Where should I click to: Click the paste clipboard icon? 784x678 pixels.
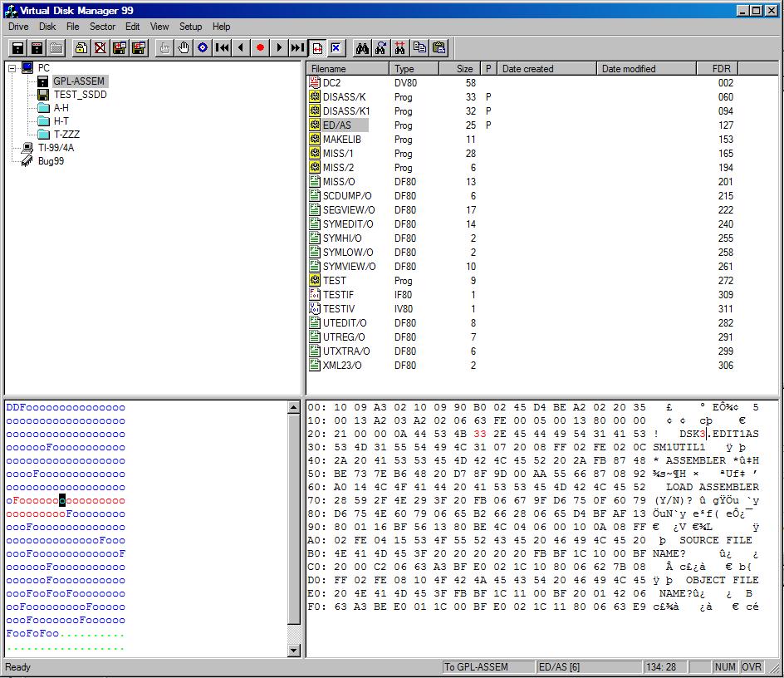point(439,48)
